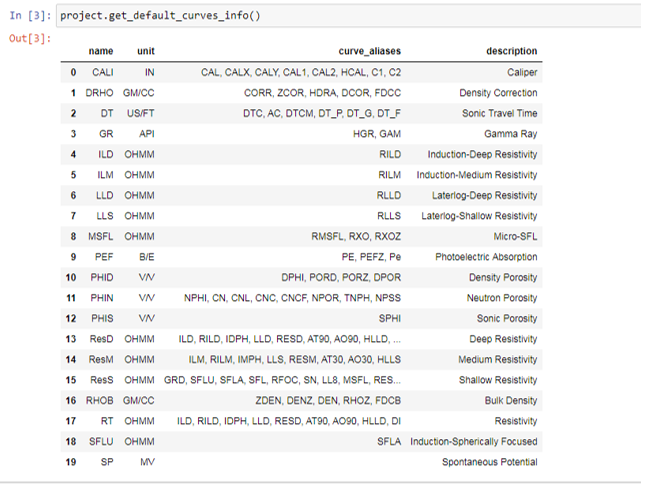Screen dimensions: 649x492
Task: Select the CALI cell in row 0
Action: point(103,72)
